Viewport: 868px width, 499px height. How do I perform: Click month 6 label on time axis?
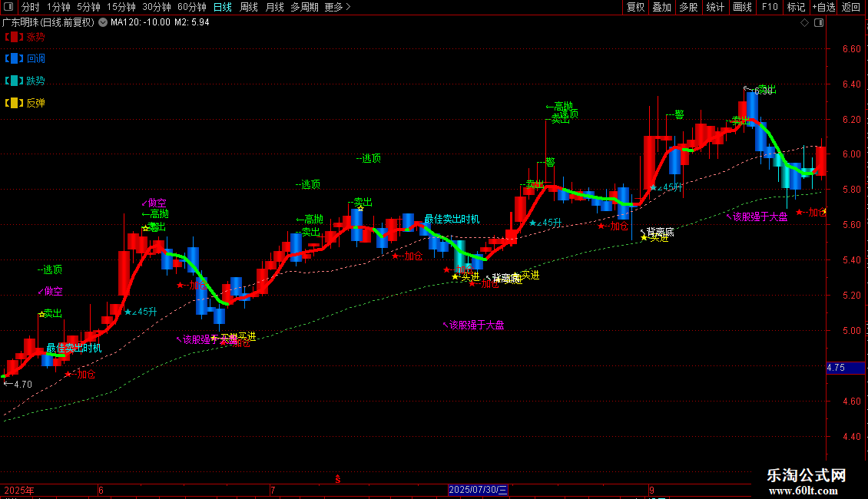point(101,490)
